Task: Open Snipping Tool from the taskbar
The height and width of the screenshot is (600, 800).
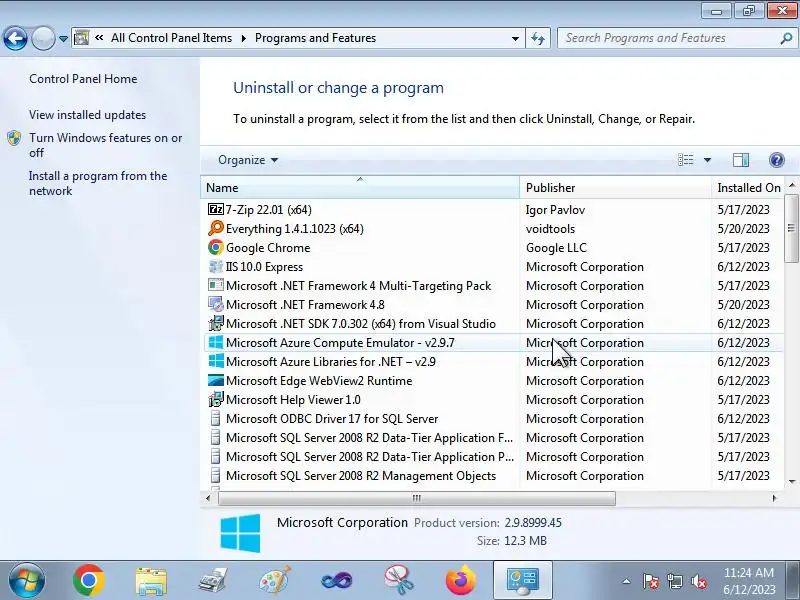Action: tap(398, 581)
